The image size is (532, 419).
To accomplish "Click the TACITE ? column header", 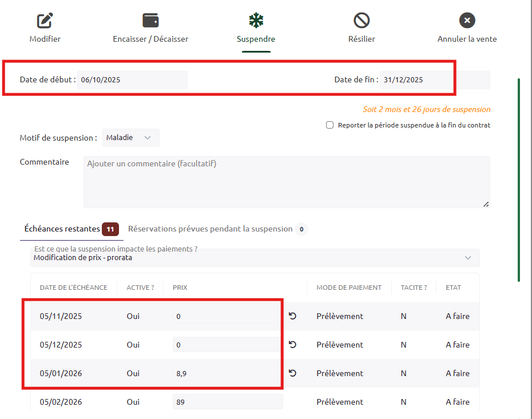I will pyautogui.click(x=414, y=288).
